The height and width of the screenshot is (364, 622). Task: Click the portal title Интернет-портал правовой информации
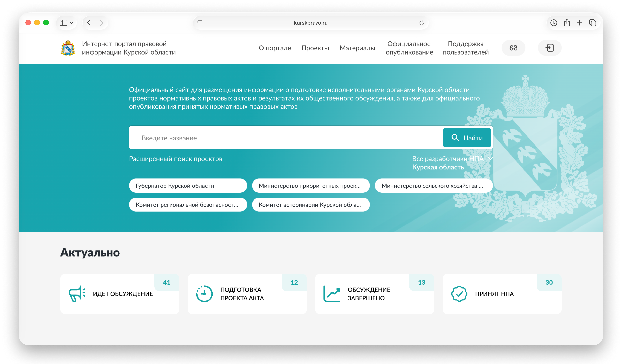tap(129, 48)
